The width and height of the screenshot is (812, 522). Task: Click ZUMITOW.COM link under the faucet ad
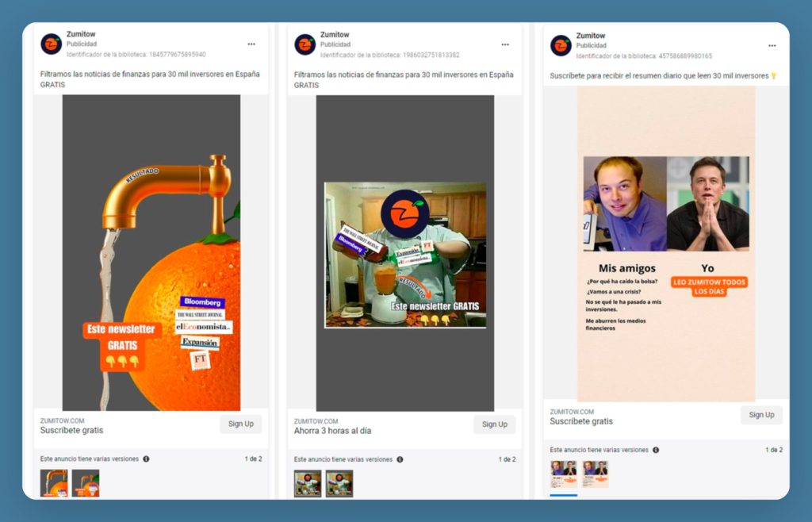[62, 420]
